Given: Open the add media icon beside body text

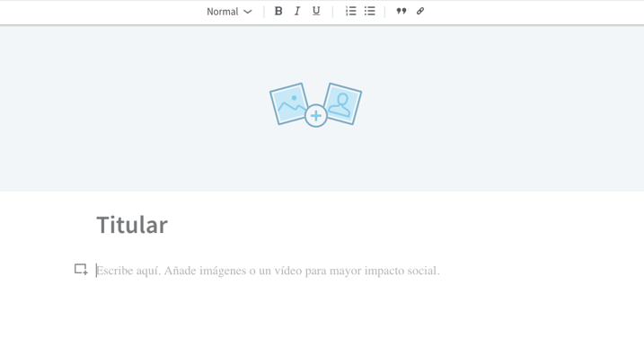Looking at the screenshot, I should point(81,270).
